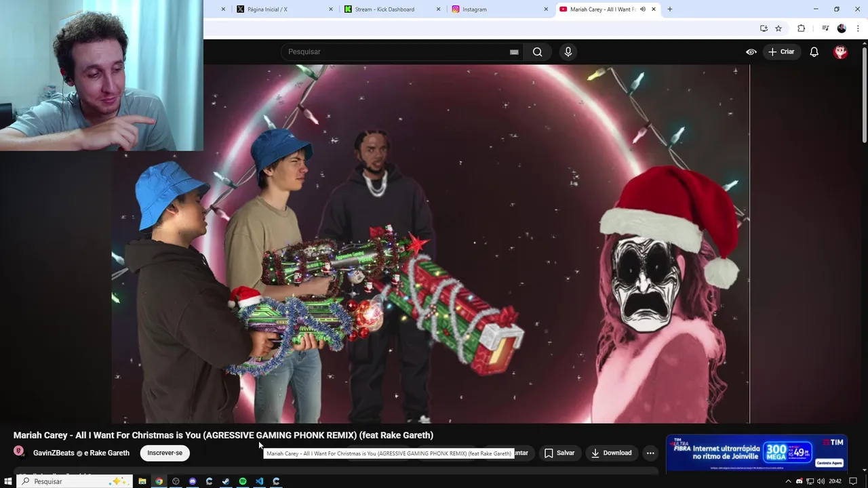This screenshot has height=488, width=868.
Task: Open Spotify from the taskbar
Action: tap(243, 481)
